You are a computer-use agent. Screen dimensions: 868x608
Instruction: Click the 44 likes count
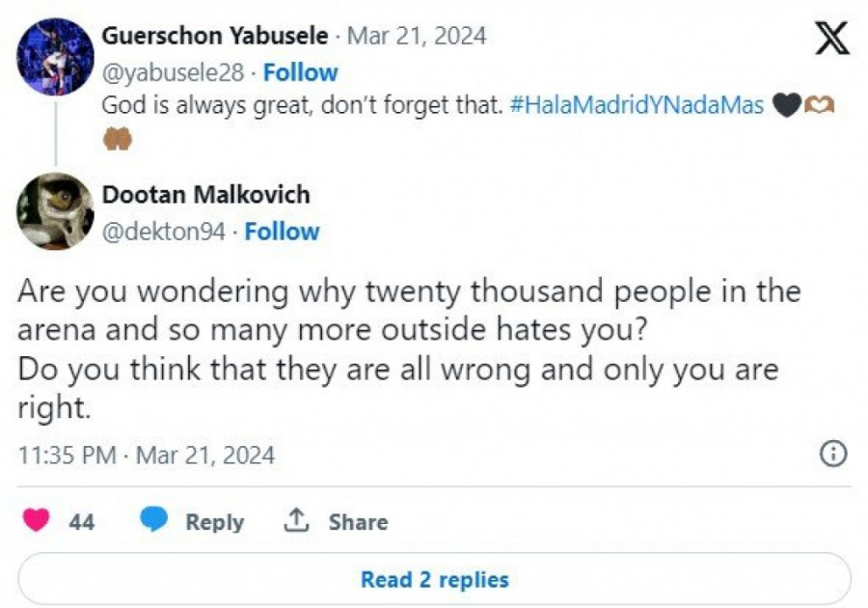82,522
